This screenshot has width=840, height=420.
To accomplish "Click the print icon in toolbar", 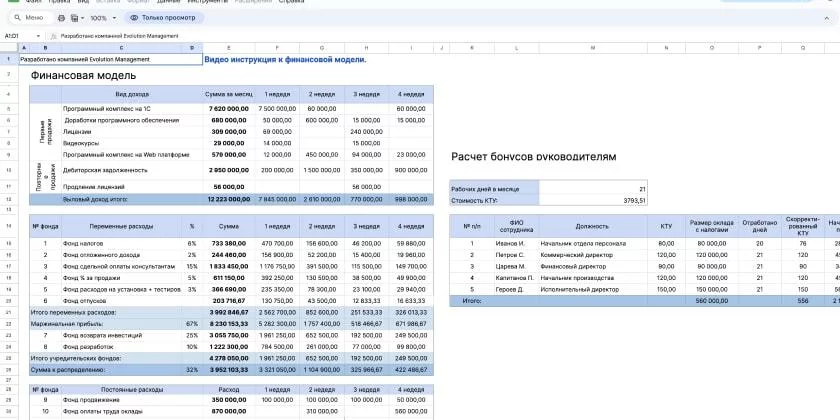I will (x=61, y=18).
